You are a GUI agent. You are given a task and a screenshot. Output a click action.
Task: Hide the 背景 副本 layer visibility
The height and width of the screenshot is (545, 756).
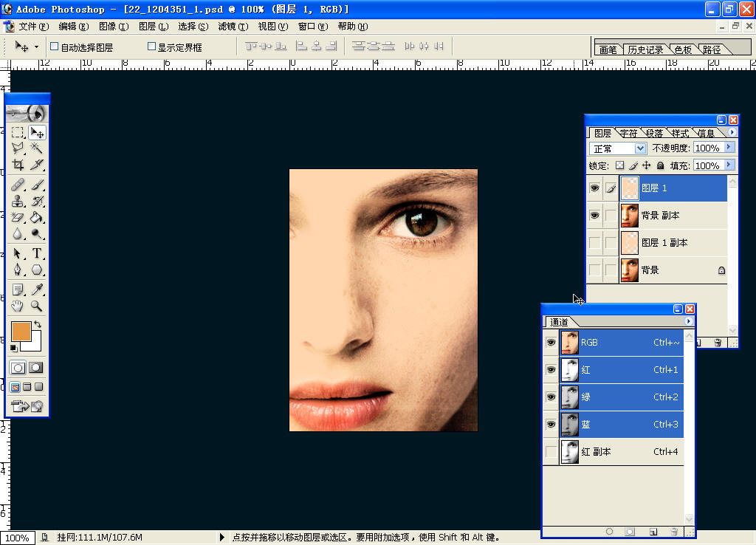[594, 216]
